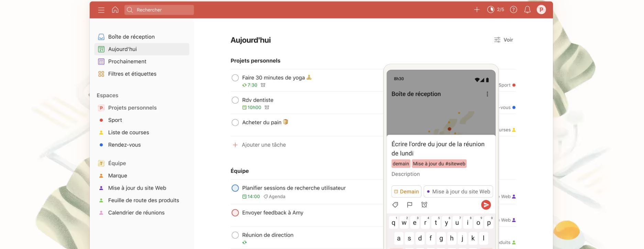
Task: Click the 14:00 time on Planifier task
Action: coord(251,197)
